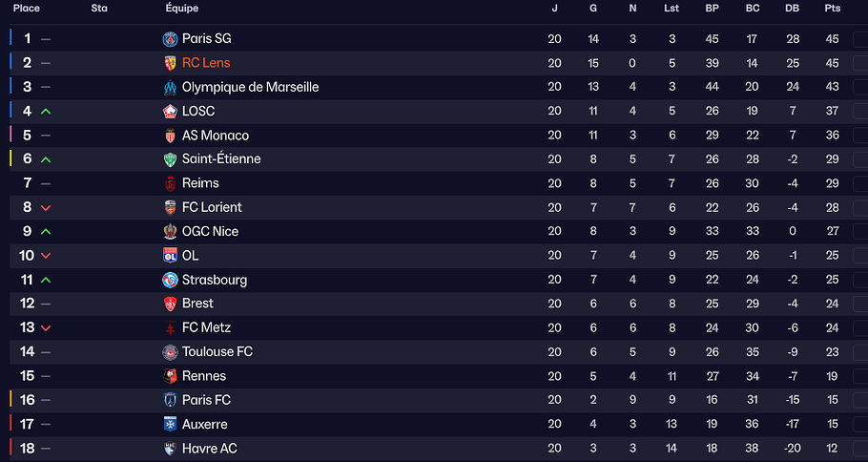
Task: Click the Olympique de Marseille crest
Action: (171, 87)
